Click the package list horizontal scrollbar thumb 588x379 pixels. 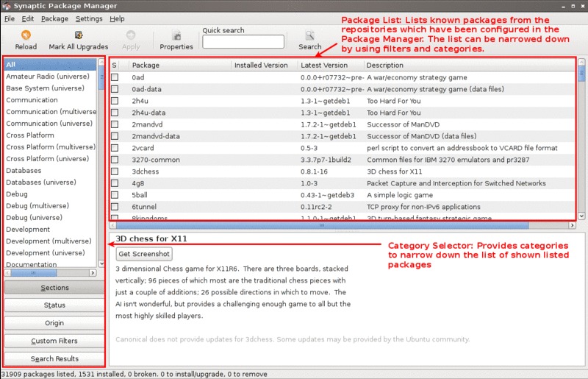(322, 225)
